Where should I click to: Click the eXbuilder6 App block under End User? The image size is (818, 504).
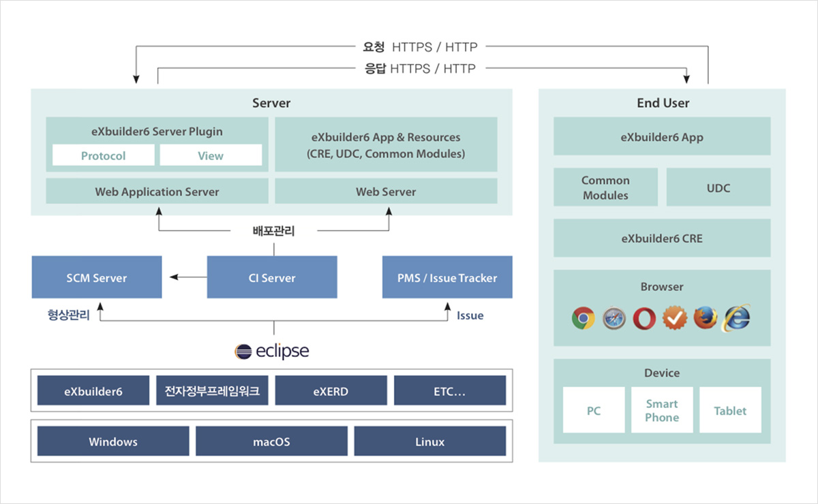pyautogui.click(x=662, y=136)
